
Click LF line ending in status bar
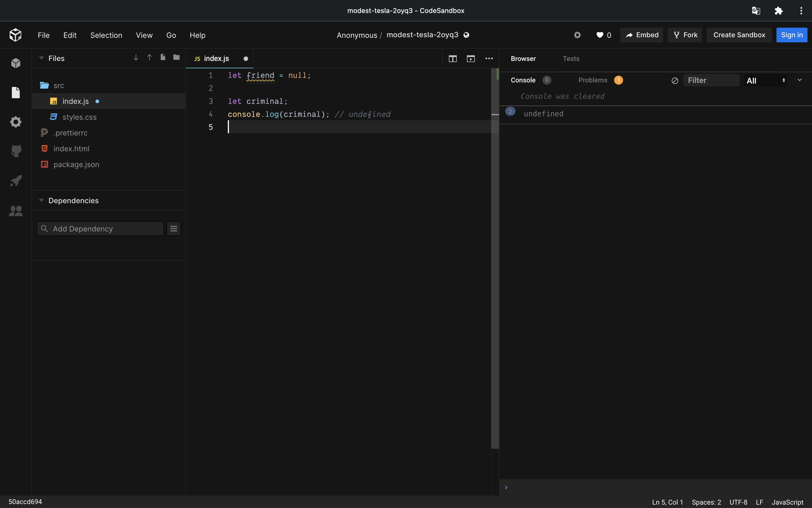[759, 502]
